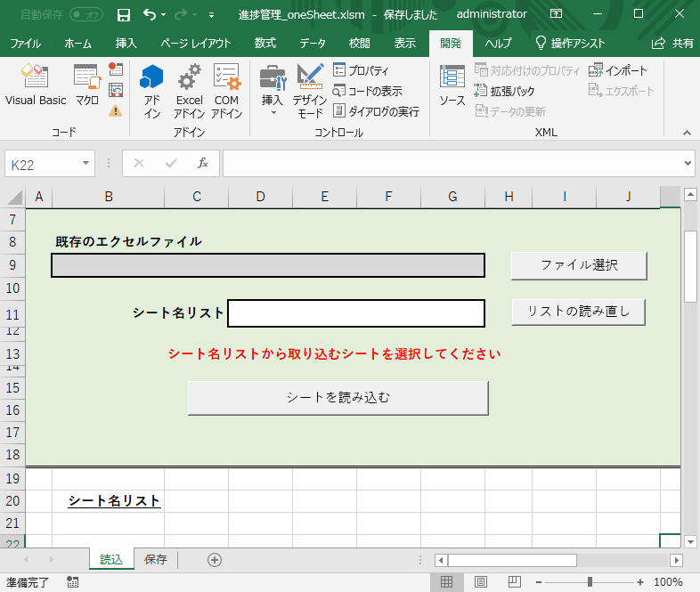Toggle AutoSave (自動保存) switch
700x592 pixels.
click(x=86, y=15)
